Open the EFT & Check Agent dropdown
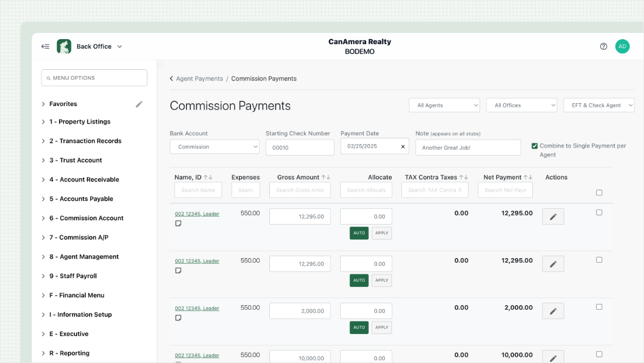This screenshot has height=363, width=644. [x=599, y=105]
